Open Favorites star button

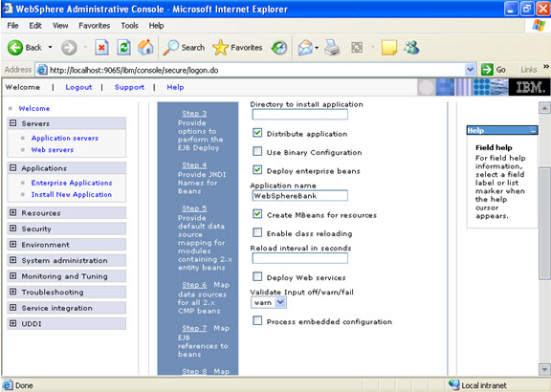point(237,48)
